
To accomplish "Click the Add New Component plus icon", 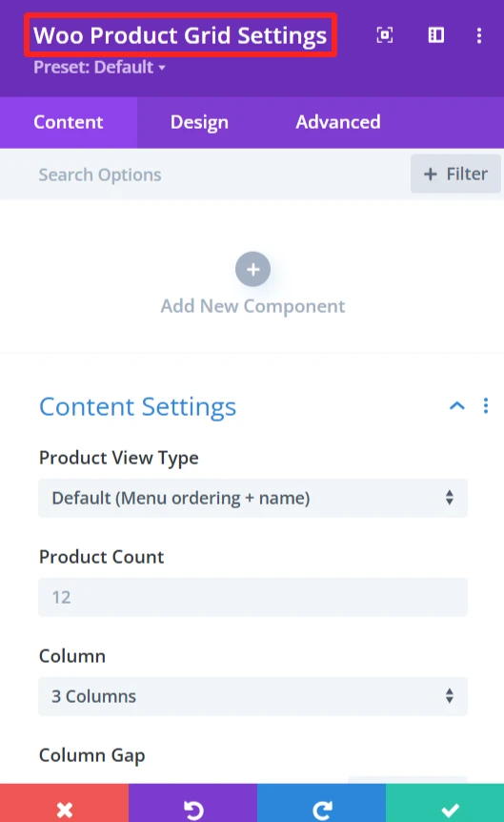I will [253, 270].
